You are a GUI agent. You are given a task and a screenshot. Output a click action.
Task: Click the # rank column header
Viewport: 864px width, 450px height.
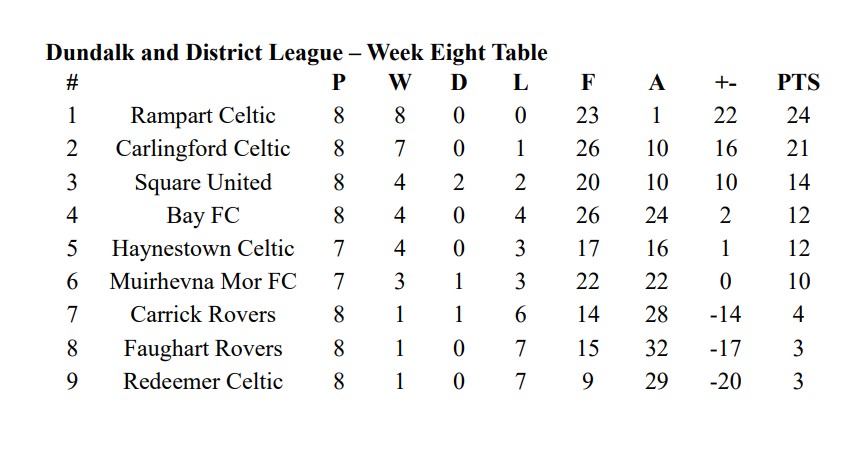coord(72,83)
